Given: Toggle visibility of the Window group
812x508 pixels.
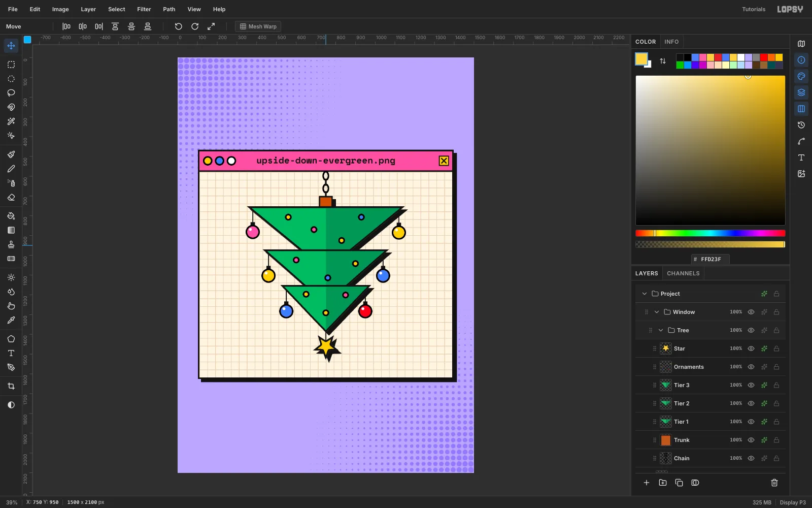Looking at the screenshot, I should (751, 312).
